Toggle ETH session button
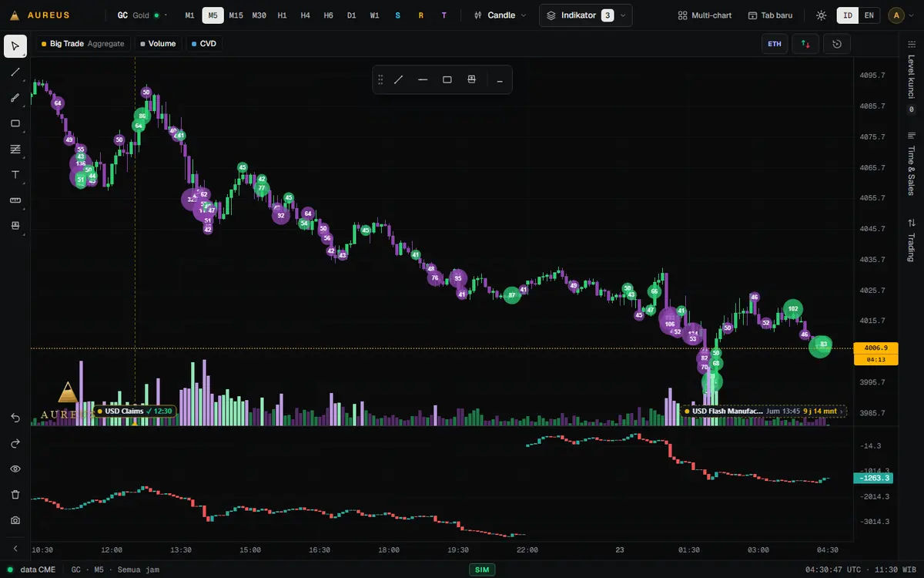 tap(775, 44)
